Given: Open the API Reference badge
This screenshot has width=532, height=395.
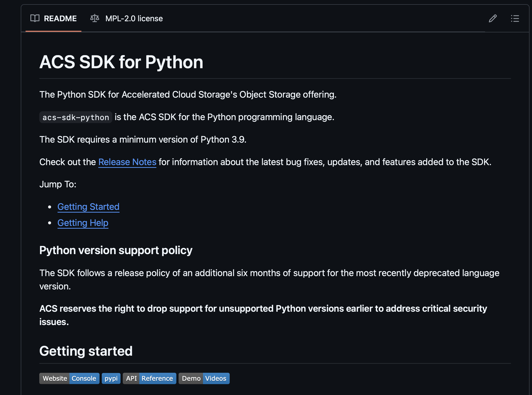Looking at the screenshot, I should (149, 378).
